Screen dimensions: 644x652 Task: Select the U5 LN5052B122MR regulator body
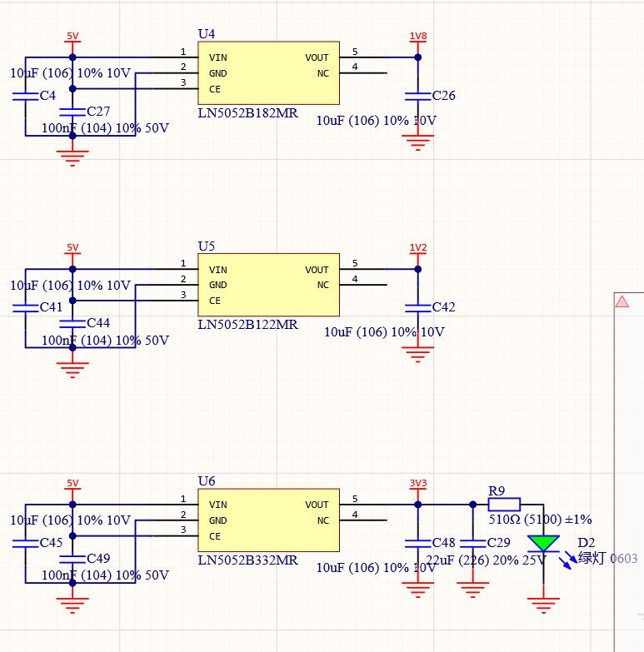(269, 285)
